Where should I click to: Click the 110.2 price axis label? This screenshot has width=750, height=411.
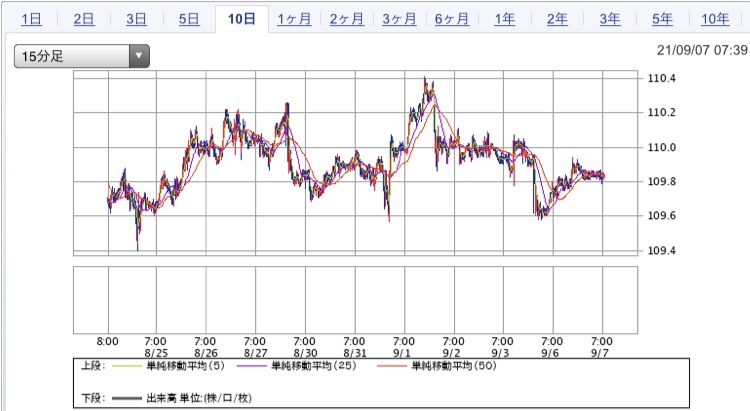662,112
